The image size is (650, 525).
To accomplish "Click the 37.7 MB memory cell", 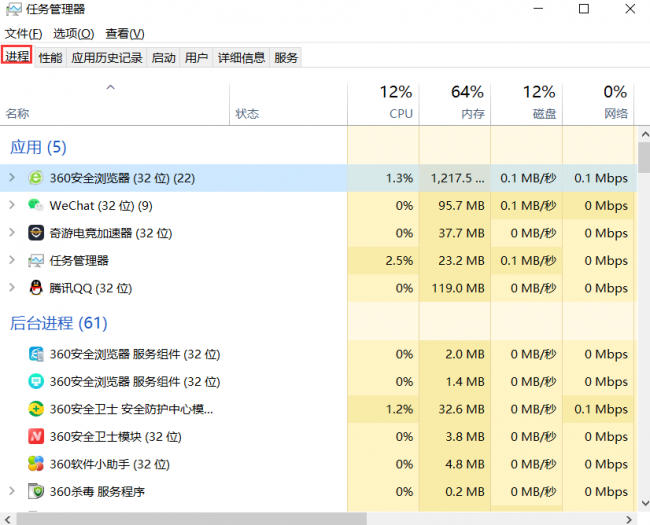I will (455, 233).
